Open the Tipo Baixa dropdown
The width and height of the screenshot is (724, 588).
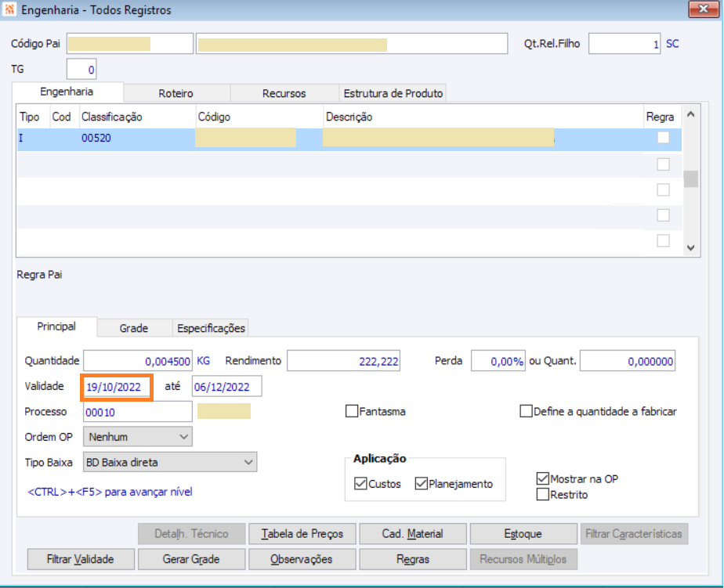tap(170, 462)
